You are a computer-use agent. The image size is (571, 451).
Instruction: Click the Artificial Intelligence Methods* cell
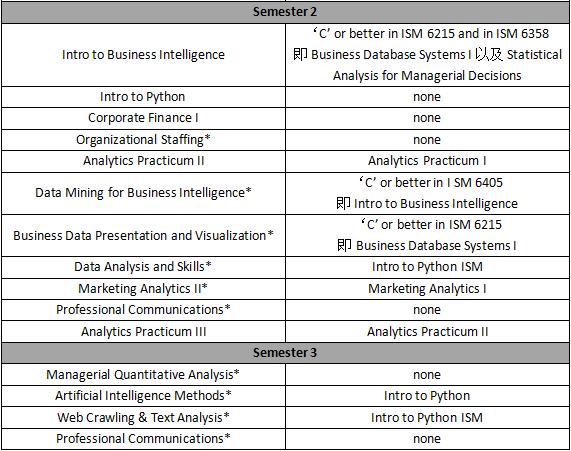click(x=143, y=396)
